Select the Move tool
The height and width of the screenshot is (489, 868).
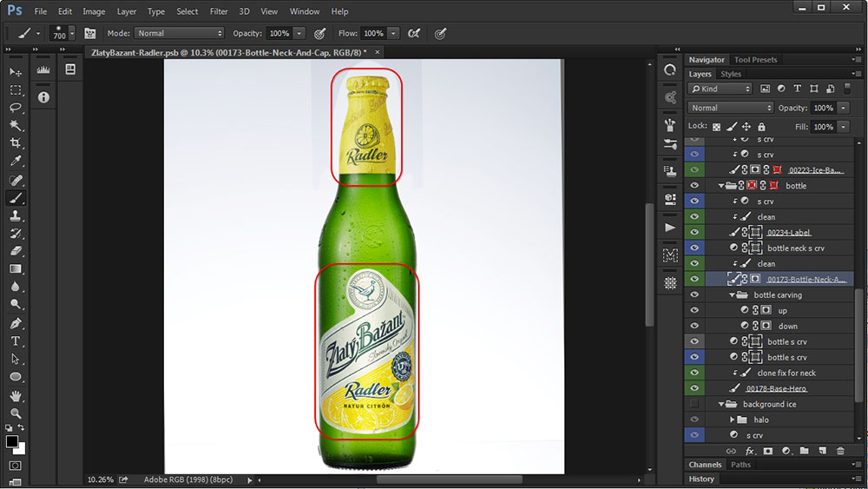click(x=16, y=73)
